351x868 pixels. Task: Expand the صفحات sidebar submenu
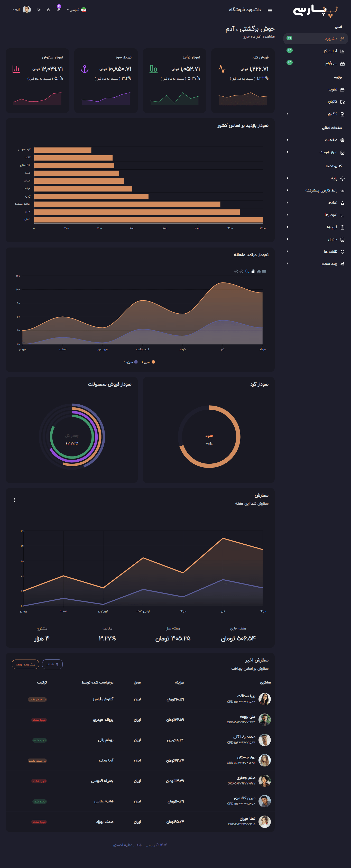tap(316, 140)
